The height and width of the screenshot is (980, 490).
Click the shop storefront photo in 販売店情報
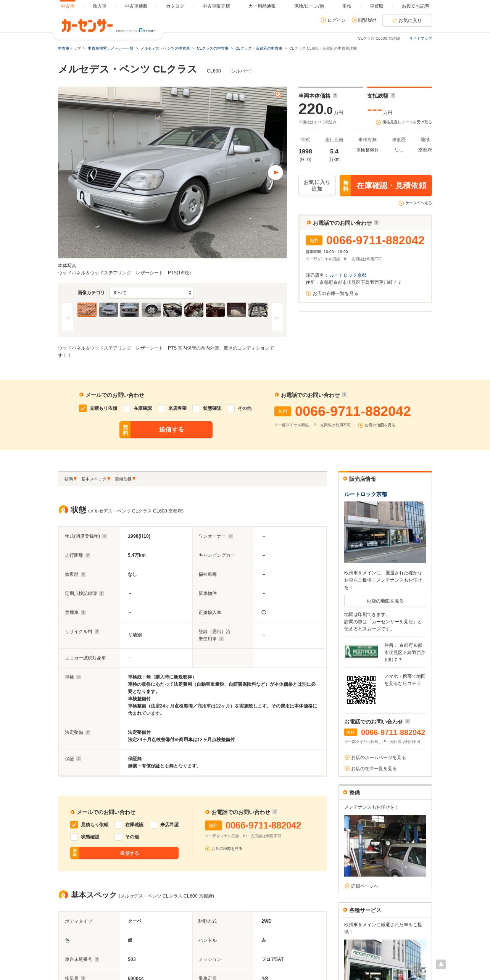click(385, 532)
